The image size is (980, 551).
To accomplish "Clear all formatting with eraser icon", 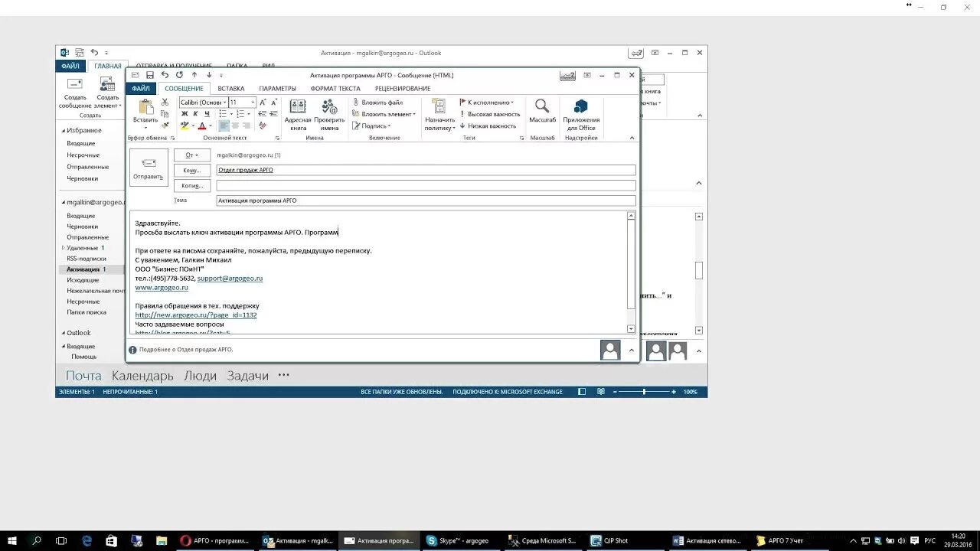I will [x=263, y=126].
